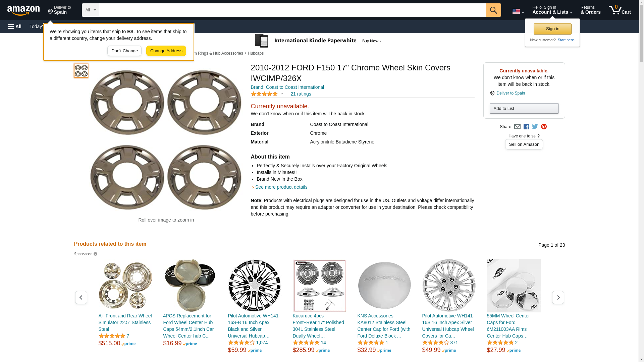The image size is (644, 362).
Task: Expand the language flag selector
Action: (518, 11)
